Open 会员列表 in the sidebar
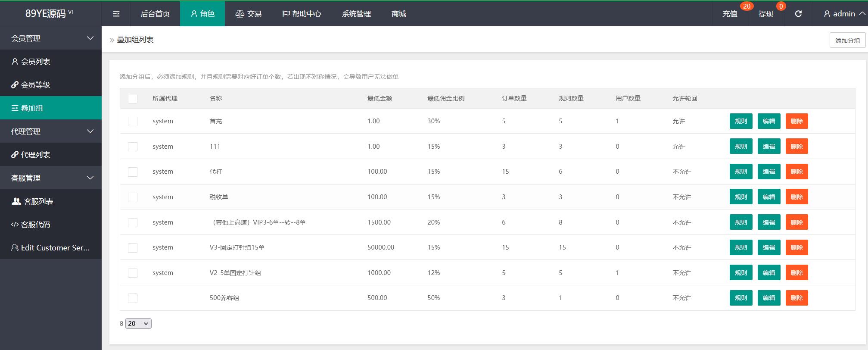The width and height of the screenshot is (868, 350). pyautogui.click(x=51, y=62)
